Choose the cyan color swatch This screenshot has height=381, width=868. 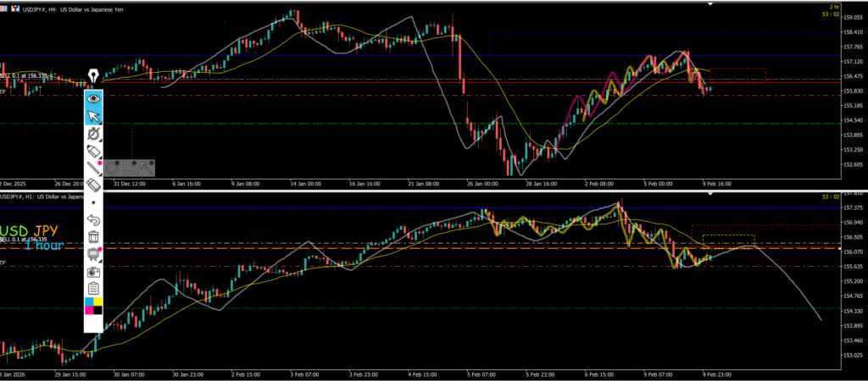[x=89, y=301]
